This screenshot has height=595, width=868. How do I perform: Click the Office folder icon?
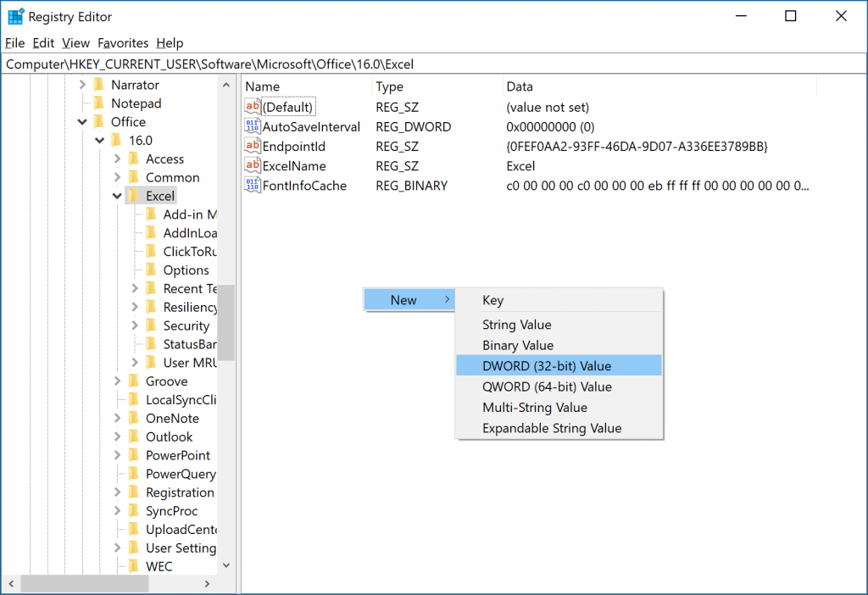point(99,121)
